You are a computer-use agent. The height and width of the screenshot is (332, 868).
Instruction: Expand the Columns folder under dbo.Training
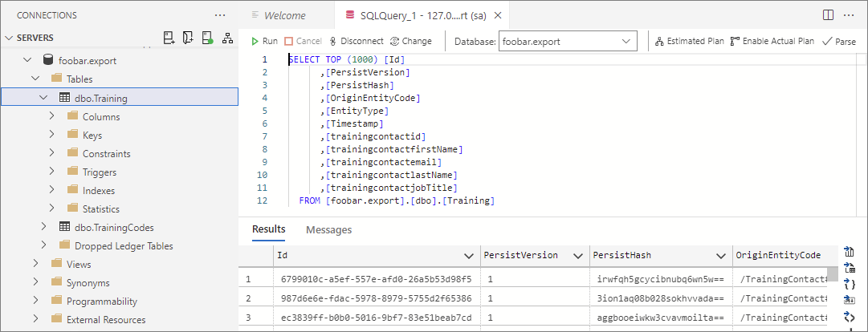[x=52, y=117]
